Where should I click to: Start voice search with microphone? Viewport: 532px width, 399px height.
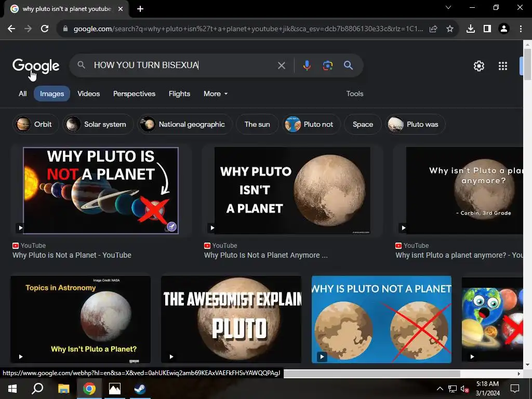(307, 65)
